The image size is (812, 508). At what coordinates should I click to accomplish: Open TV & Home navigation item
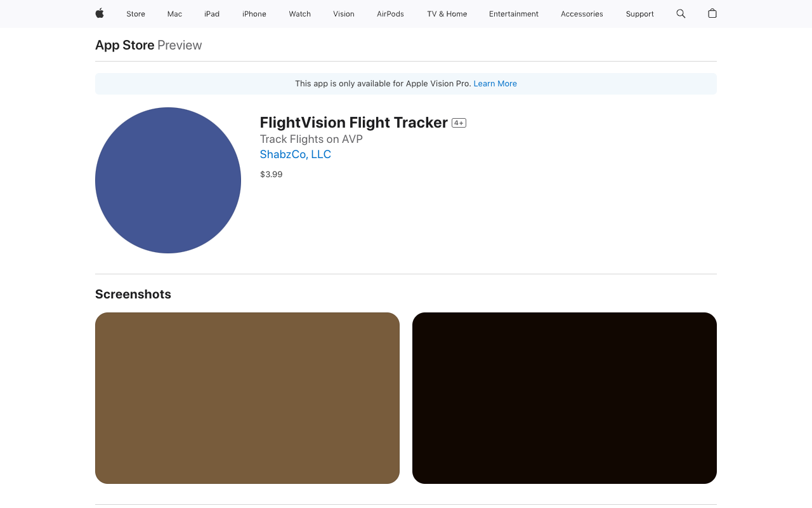447,14
